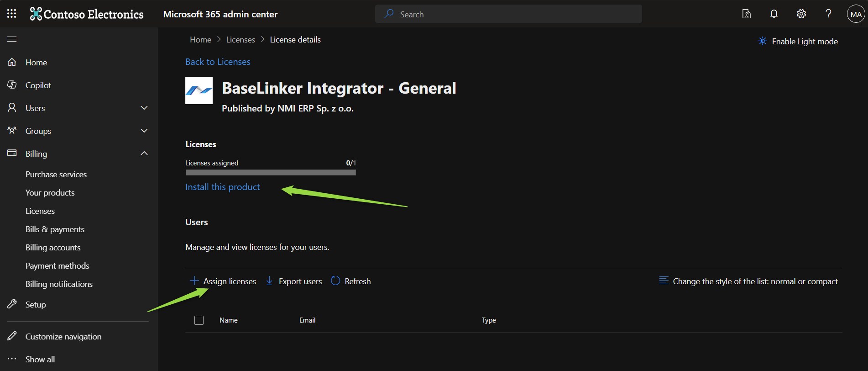Collapse the navigation hamburger menu
The width and height of the screenshot is (868, 371).
pyautogui.click(x=12, y=39)
